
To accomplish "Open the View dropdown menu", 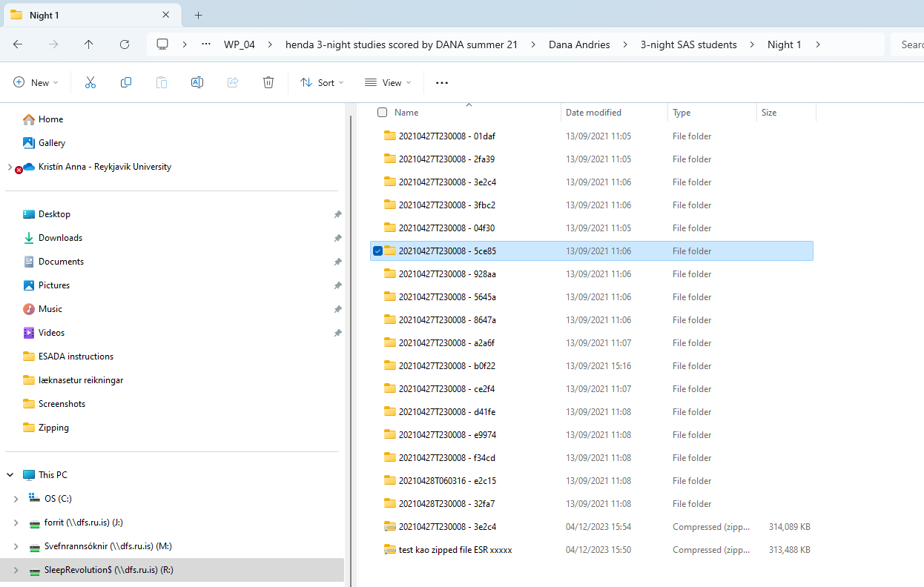I will 387,83.
